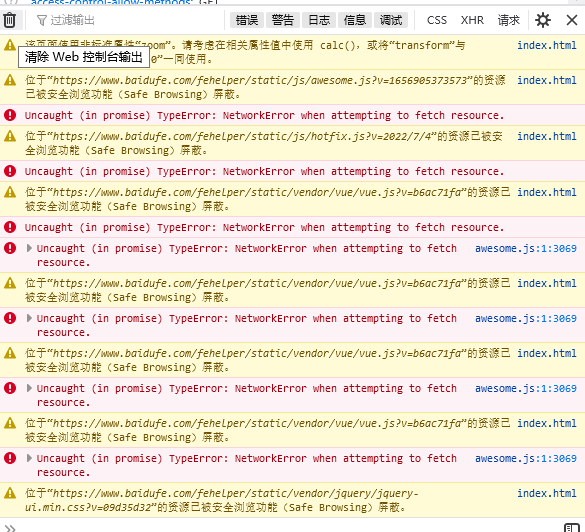
Task: Toggle the multi-line editor mode icon
Action: 571,528
